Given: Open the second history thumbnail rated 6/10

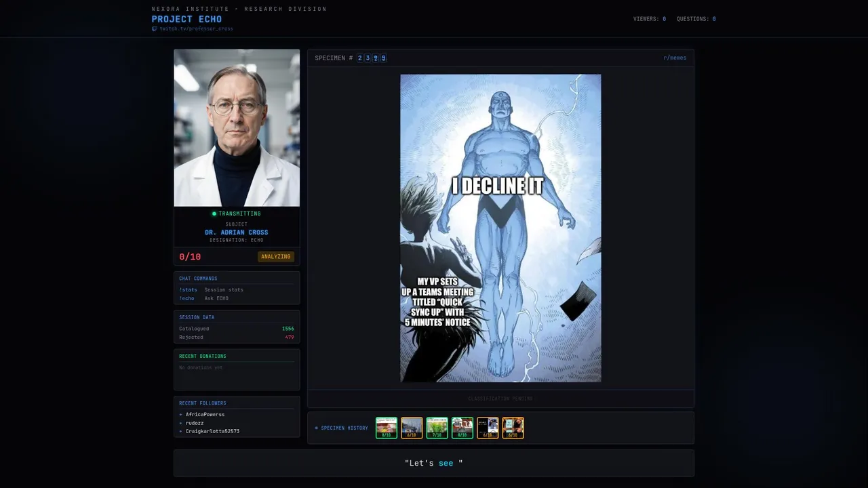Looking at the screenshot, I should pos(412,428).
